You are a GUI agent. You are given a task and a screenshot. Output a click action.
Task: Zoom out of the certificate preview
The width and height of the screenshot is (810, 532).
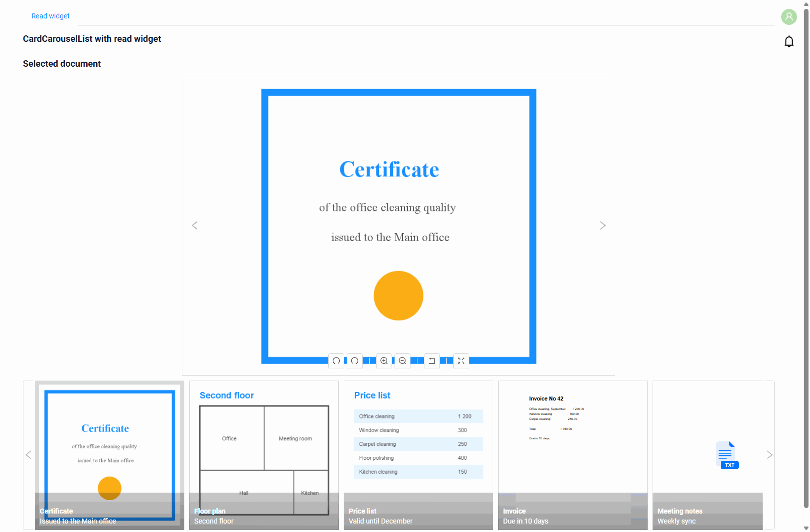click(403, 361)
